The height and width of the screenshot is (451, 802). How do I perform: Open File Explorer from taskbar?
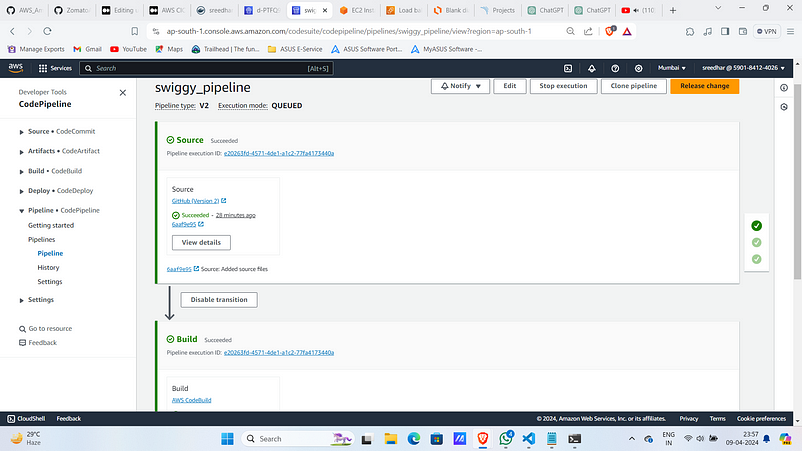point(391,439)
